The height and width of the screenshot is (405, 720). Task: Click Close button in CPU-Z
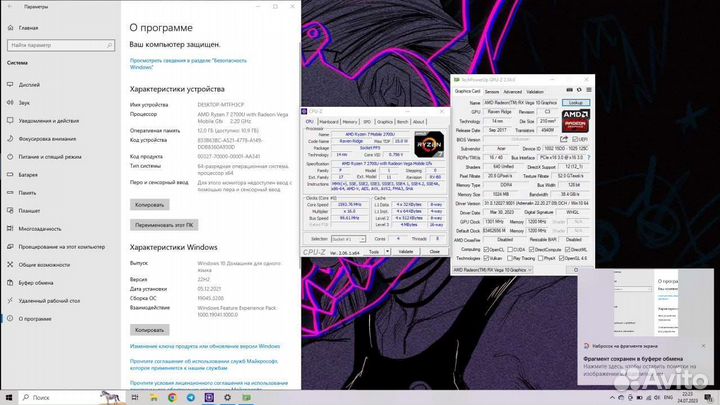click(x=434, y=252)
